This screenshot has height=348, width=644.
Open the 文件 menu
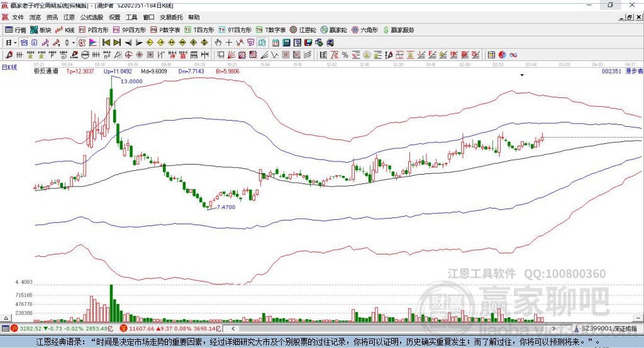click(x=18, y=17)
